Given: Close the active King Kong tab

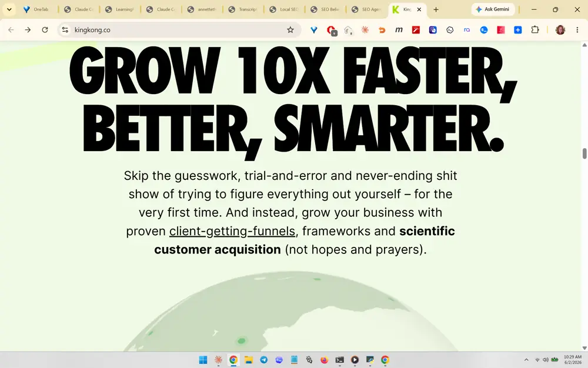Looking at the screenshot, I should 419,9.
